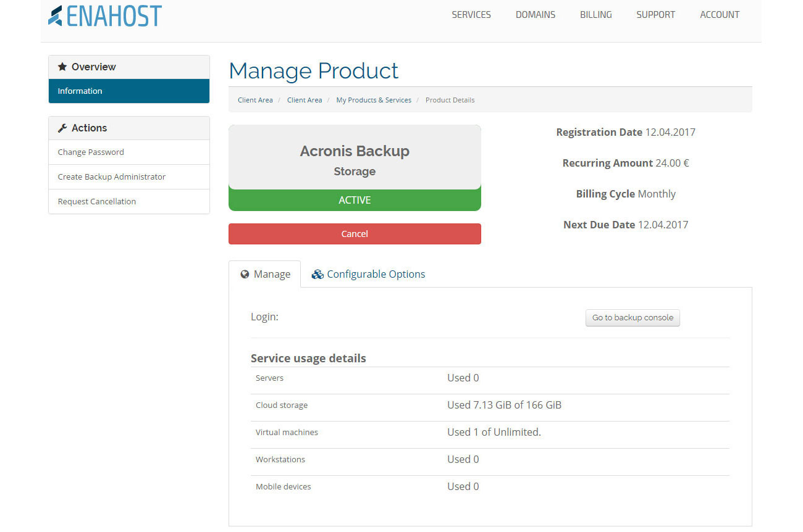Open first Client Area breadcrumb link

coord(255,100)
